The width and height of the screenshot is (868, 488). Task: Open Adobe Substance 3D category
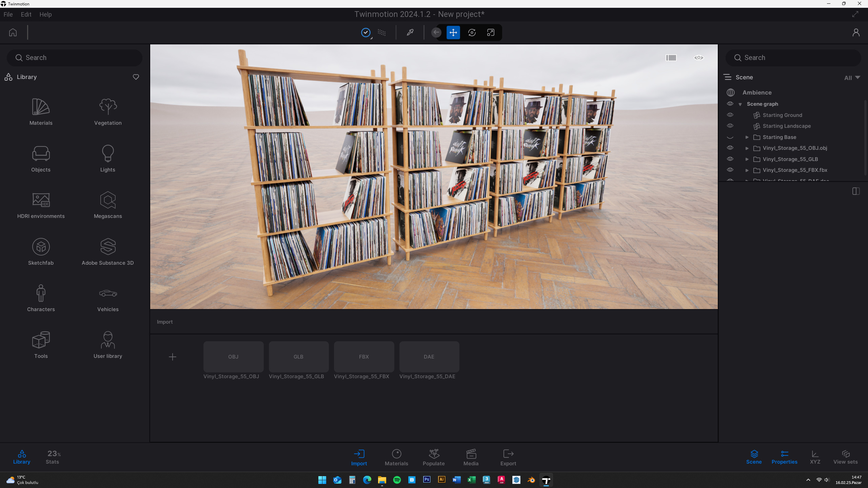click(x=108, y=252)
